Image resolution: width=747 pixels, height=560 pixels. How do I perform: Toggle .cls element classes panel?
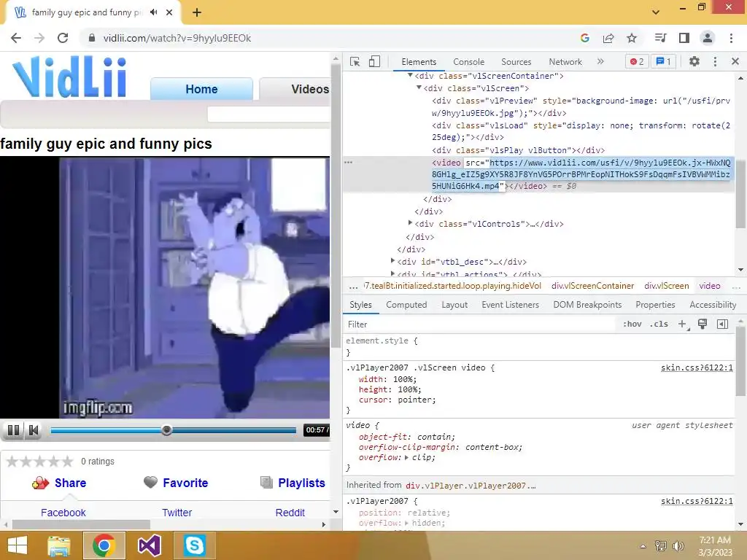(x=659, y=324)
